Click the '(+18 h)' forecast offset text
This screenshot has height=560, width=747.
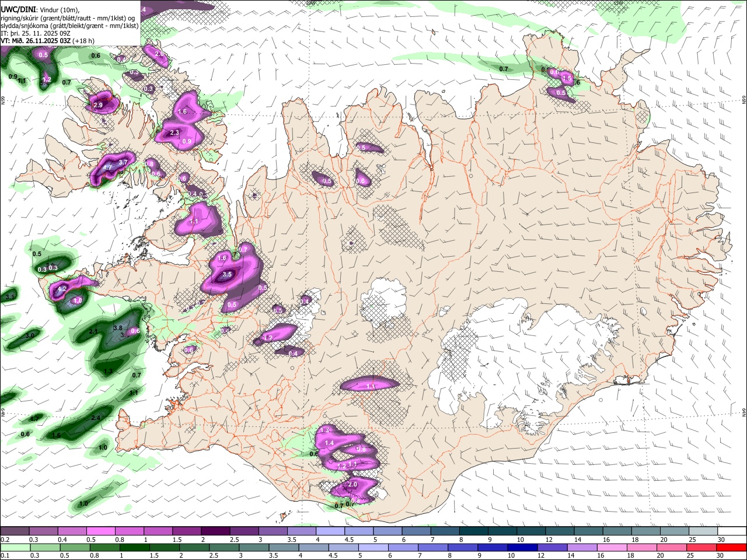click(83, 41)
